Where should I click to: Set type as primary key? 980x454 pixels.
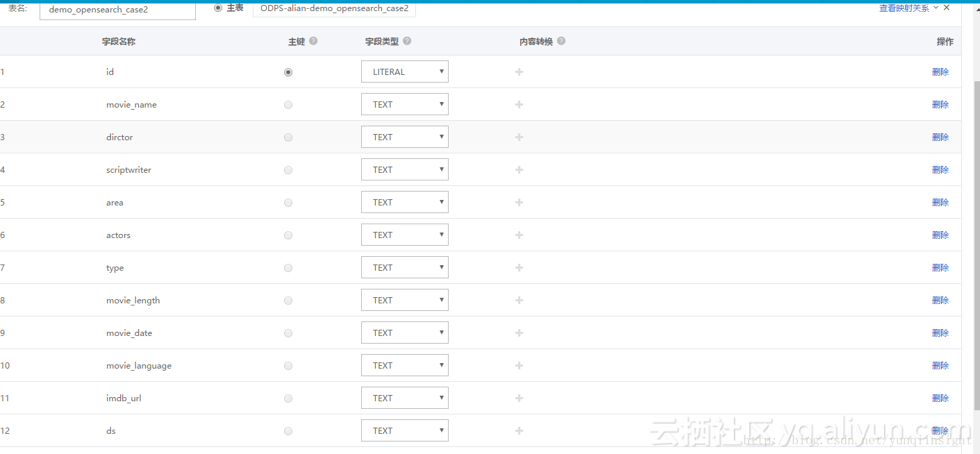(288, 268)
